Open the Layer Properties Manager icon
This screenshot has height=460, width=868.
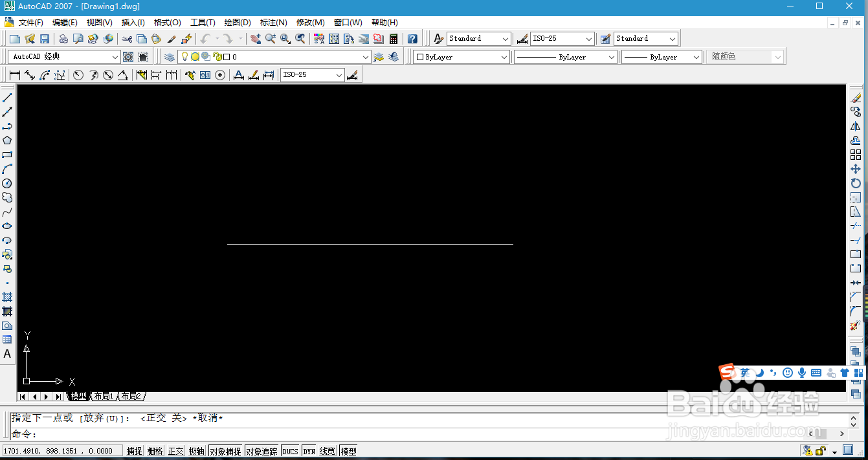click(x=170, y=57)
